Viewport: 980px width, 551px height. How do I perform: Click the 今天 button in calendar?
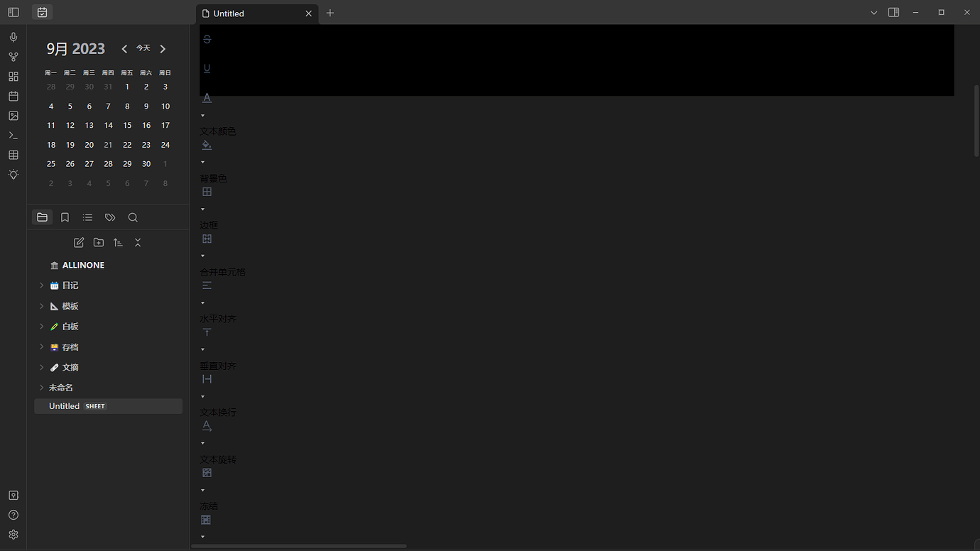click(x=143, y=48)
